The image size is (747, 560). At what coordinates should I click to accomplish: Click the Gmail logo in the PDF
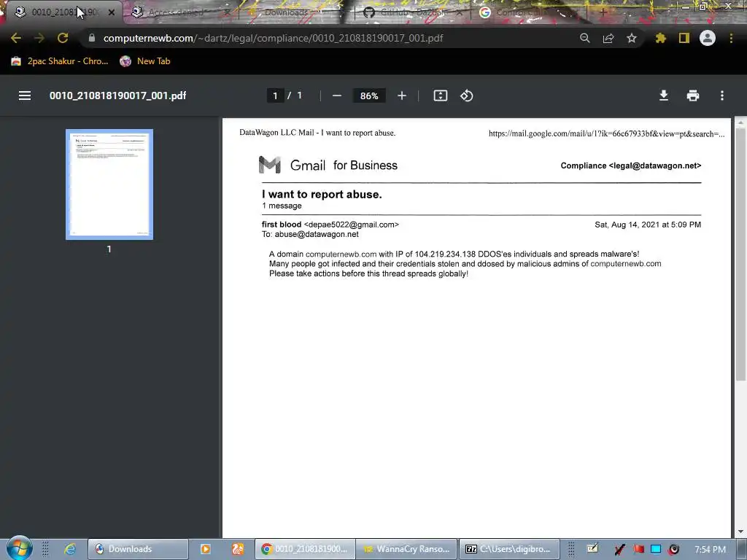[x=270, y=165]
